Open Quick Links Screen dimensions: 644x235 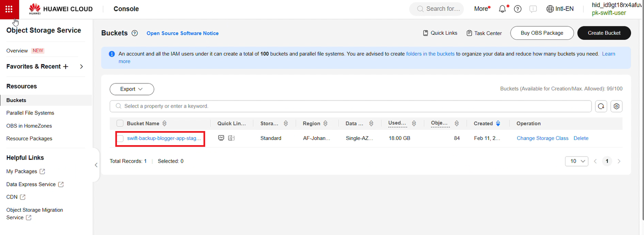(440, 33)
